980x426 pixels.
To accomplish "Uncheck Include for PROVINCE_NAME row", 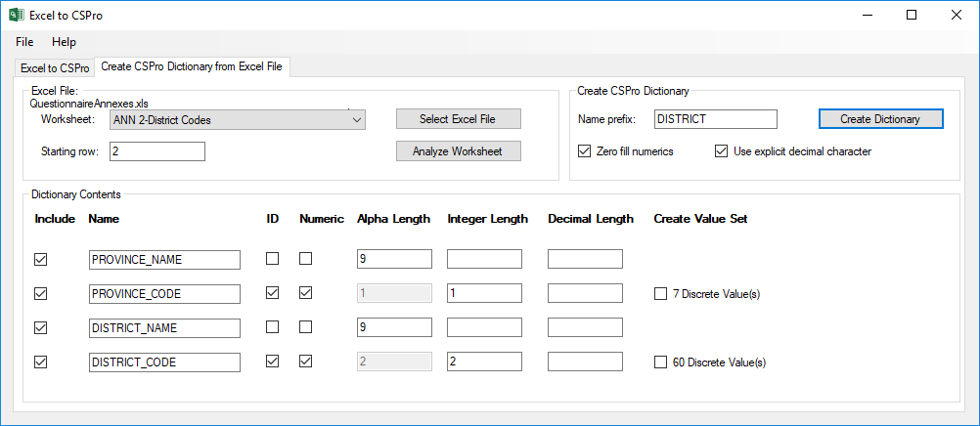I will click(40, 260).
